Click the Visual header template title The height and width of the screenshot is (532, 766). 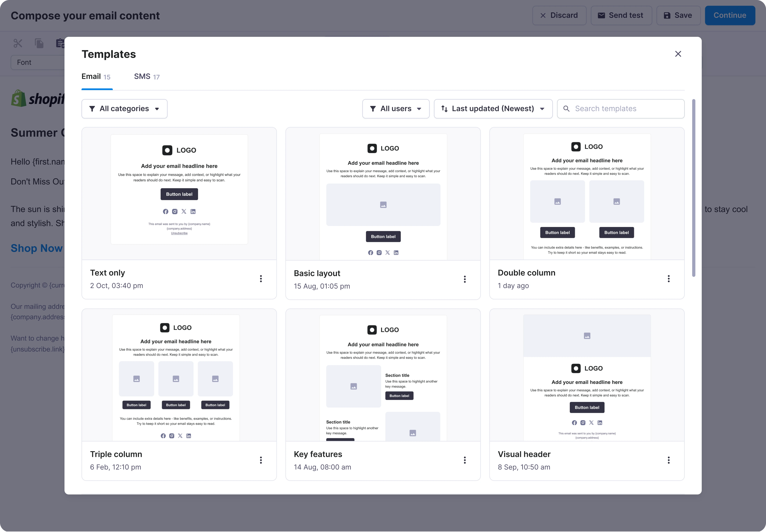pyautogui.click(x=524, y=454)
